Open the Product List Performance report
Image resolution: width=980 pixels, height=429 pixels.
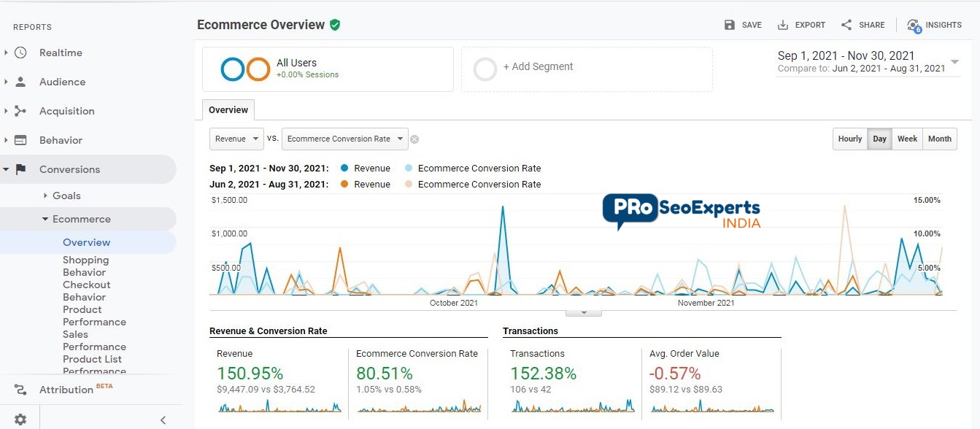(94, 365)
